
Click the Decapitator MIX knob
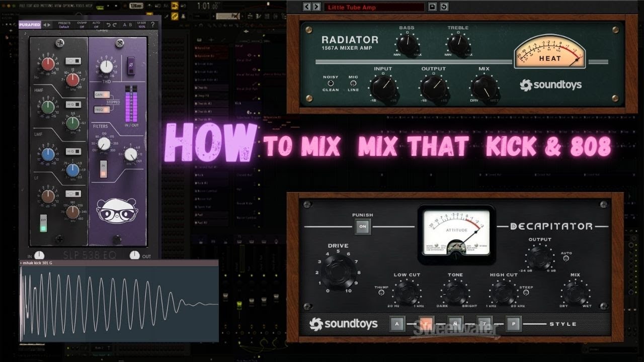575,292
